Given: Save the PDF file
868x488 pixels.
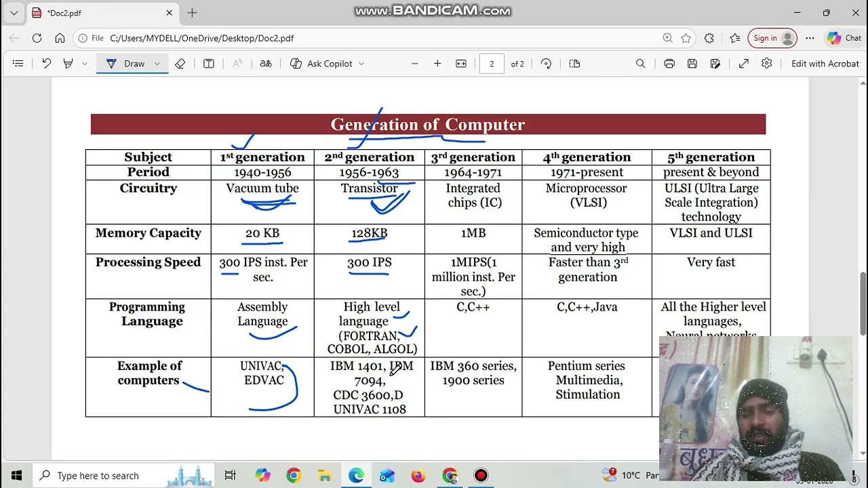Looking at the screenshot, I should click(692, 63).
